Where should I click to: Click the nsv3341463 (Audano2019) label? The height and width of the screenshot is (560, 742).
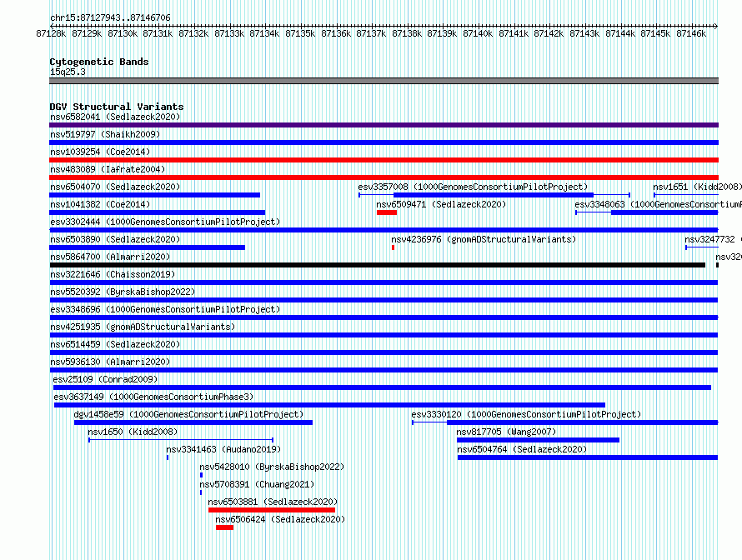pos(223,449)
